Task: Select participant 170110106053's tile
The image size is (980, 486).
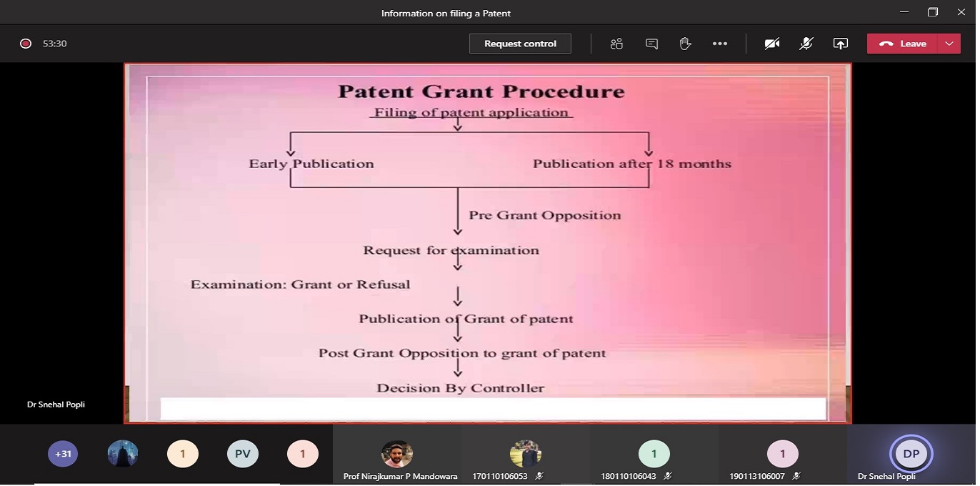Action: pyautogui.click(x=526, y=455)
